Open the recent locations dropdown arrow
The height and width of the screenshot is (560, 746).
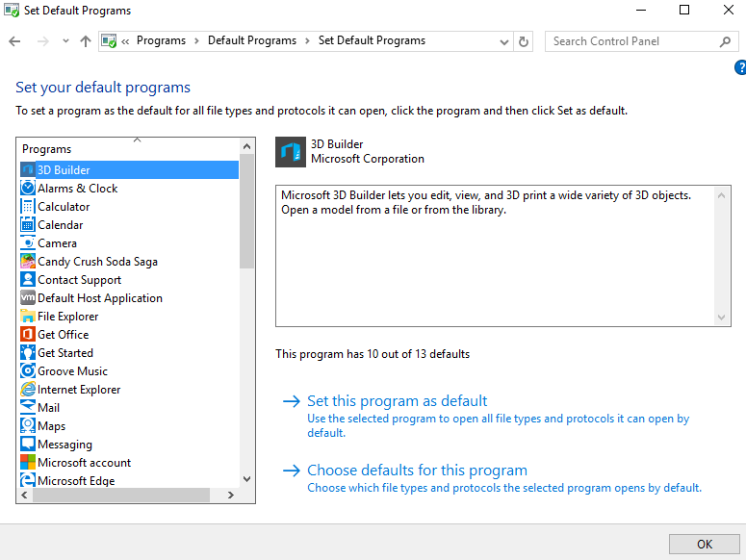point(65,41)
